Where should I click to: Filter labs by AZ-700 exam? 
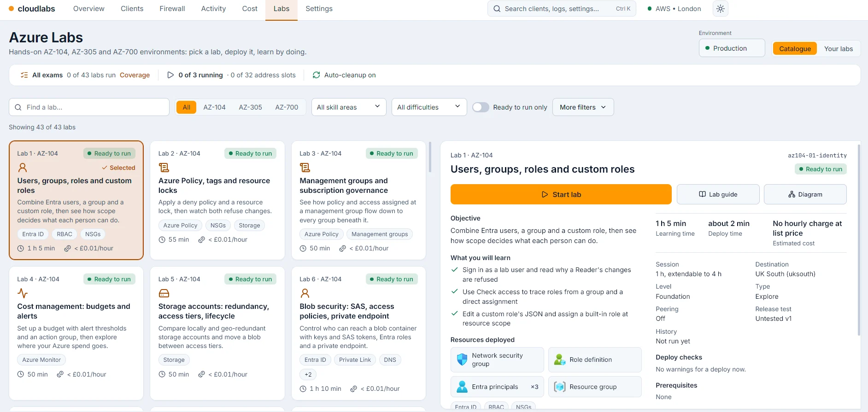287,107
